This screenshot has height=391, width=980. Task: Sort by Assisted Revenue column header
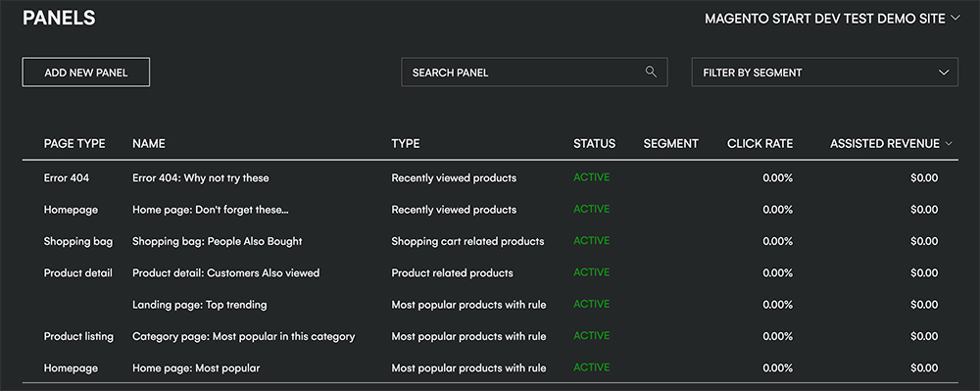pyautogui.click(x=891, y=144)
